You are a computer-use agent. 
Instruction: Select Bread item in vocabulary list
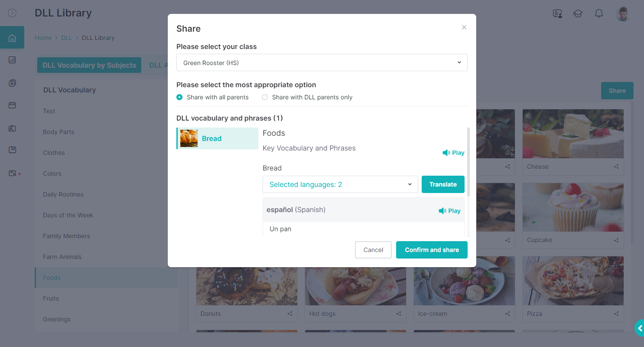point(217,138)
